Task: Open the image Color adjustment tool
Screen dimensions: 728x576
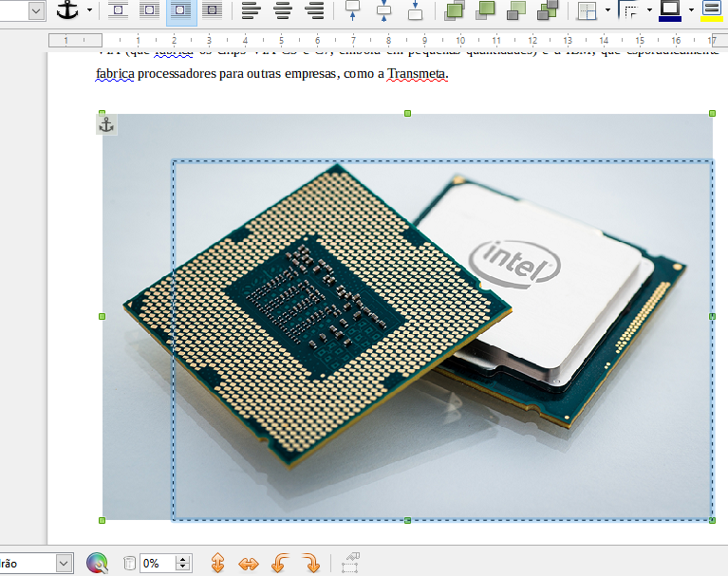Action: 97,564
